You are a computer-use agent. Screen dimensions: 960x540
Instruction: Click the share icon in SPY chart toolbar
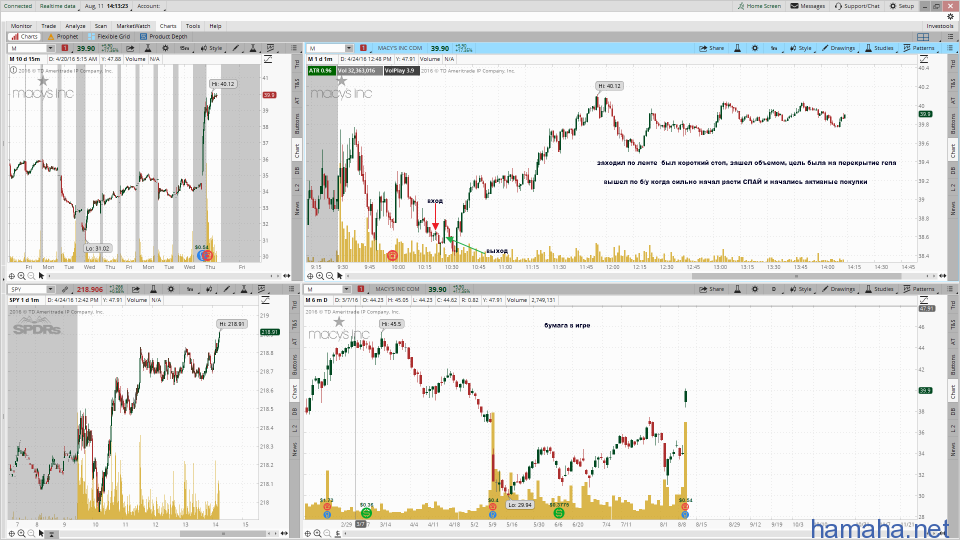pyautogui.click(x=136, y=289)
